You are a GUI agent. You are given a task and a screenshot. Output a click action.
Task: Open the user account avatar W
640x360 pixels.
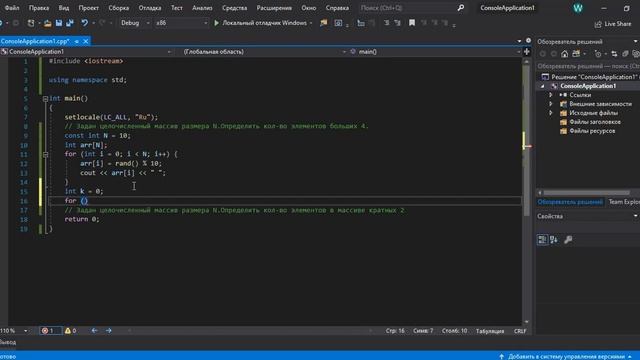coord(578,8)
